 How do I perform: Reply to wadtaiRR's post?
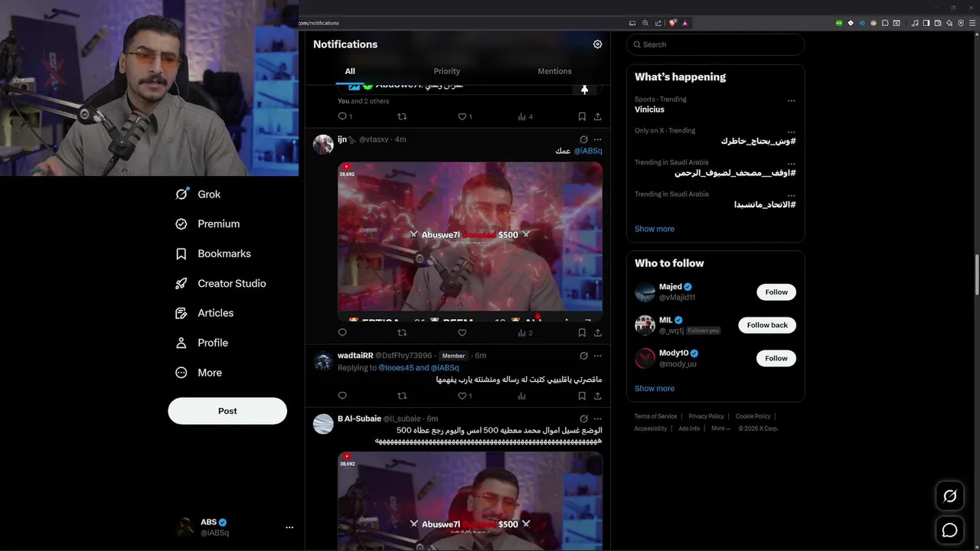[x=342, y=396]
